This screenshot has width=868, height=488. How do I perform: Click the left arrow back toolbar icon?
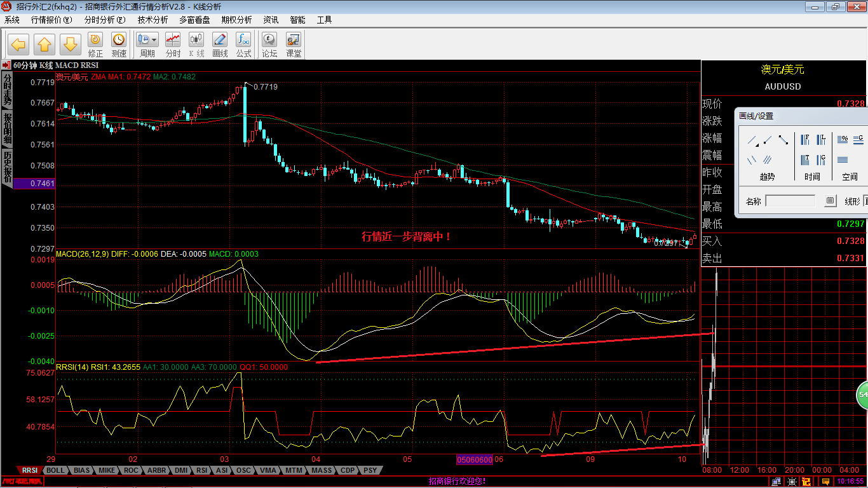[18, 44]
